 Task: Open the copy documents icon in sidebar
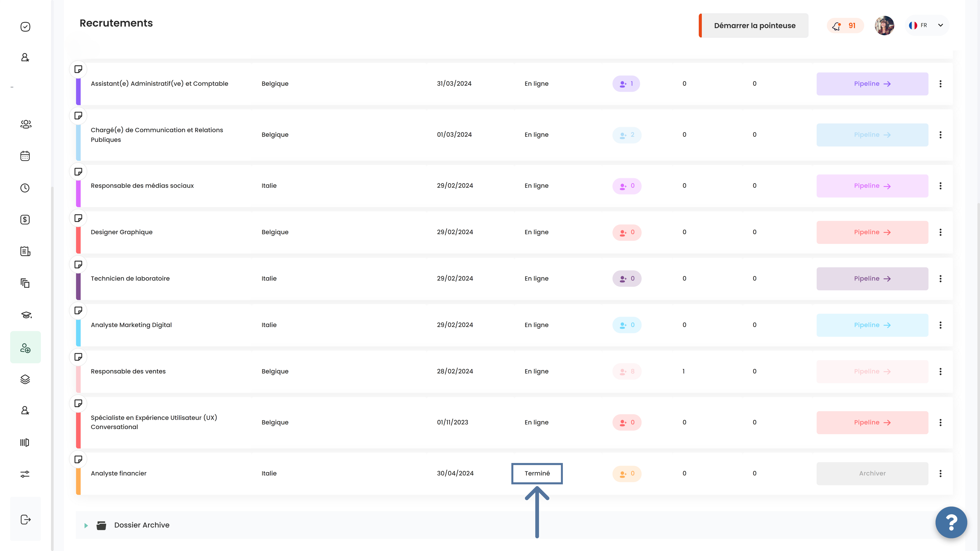click(25, 283)
